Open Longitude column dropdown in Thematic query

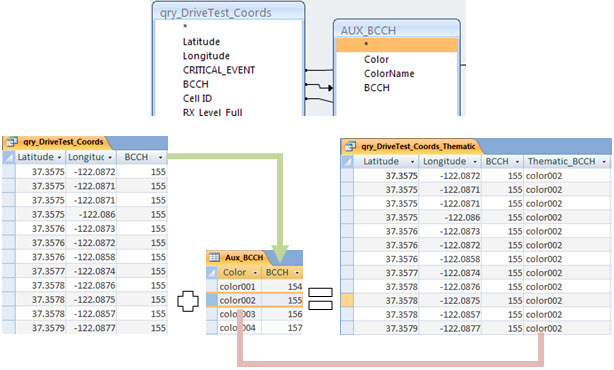(475, 162)
